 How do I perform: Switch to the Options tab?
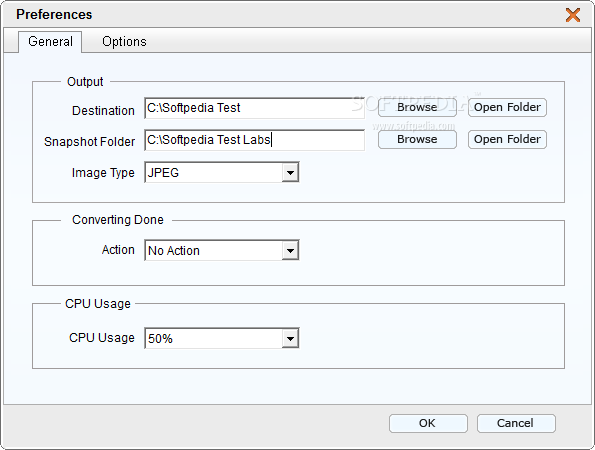click(x=124, y=42)
